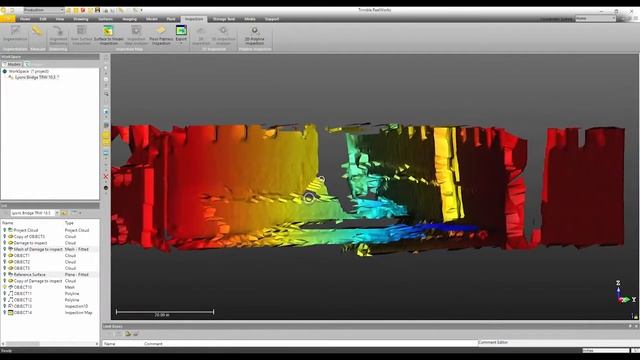This screenshot has height=360, width=640.
Task: Click the black sphere icon in vertical toolbar
Action: (106, 188)
